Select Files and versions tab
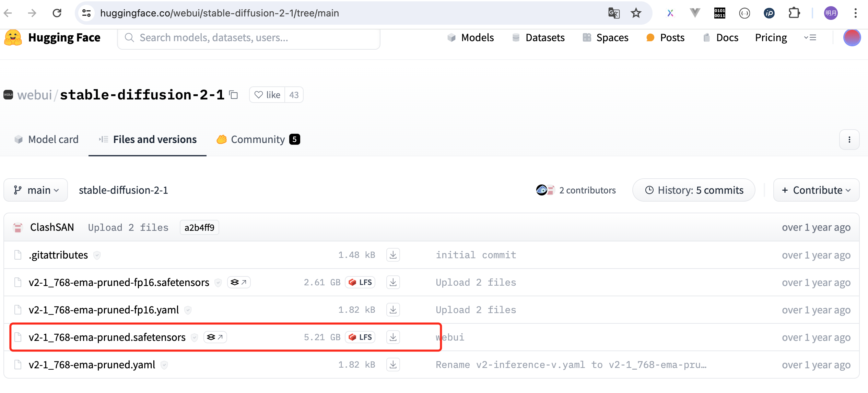868x393 pixels. [x=148, y=139]
